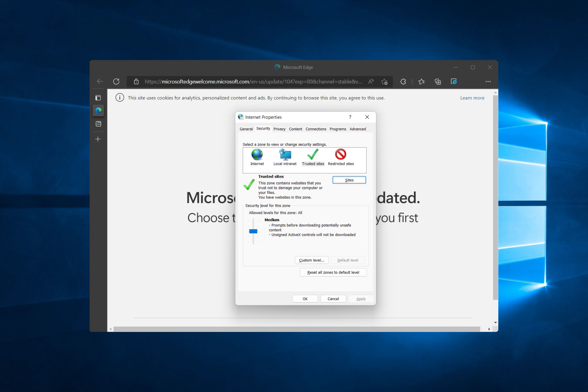Open the Extensions puzzle icon
This screenshot has height=392, width=588.
pos(403,81)
